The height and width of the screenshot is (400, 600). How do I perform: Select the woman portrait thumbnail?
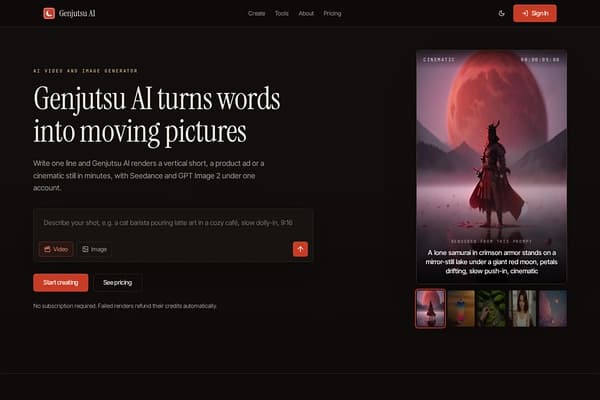click(522, 309)
